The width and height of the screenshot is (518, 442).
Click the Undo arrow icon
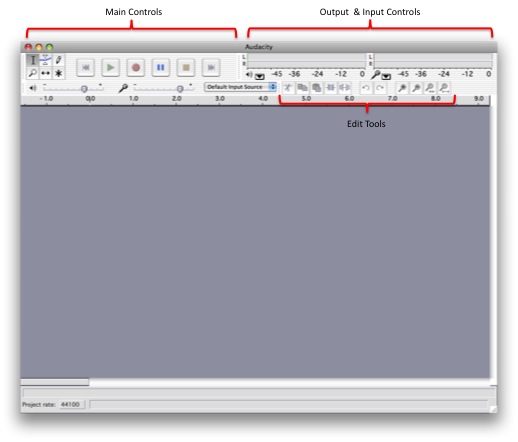click(366, 88)
